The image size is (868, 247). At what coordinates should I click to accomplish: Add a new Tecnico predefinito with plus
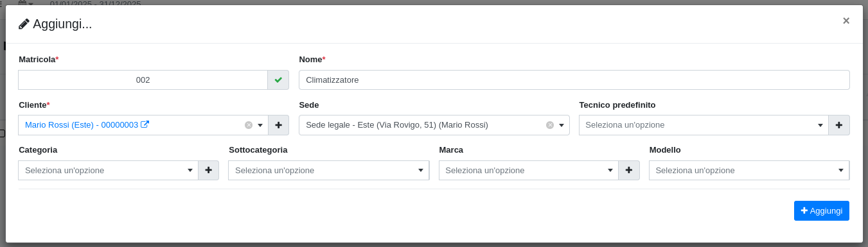(839, 125)
